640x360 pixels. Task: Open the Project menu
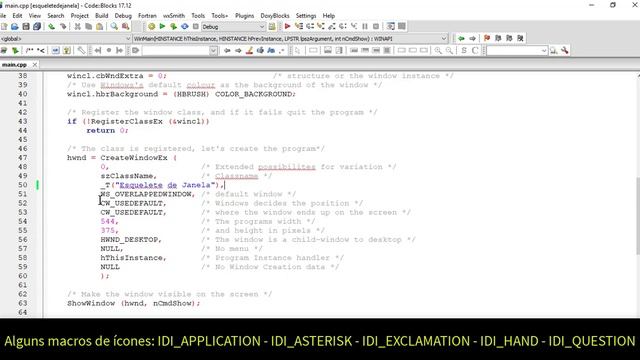[80, 16]
